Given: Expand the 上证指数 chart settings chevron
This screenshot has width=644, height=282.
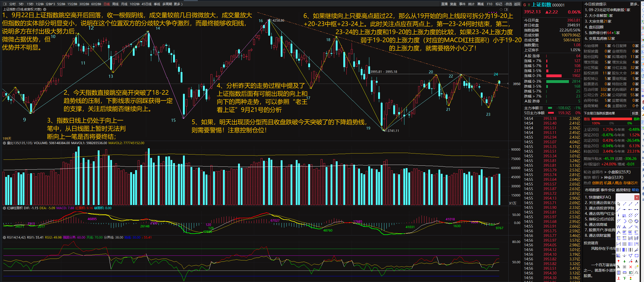Looking at the screenshot, I should click(x=45, y=9).
